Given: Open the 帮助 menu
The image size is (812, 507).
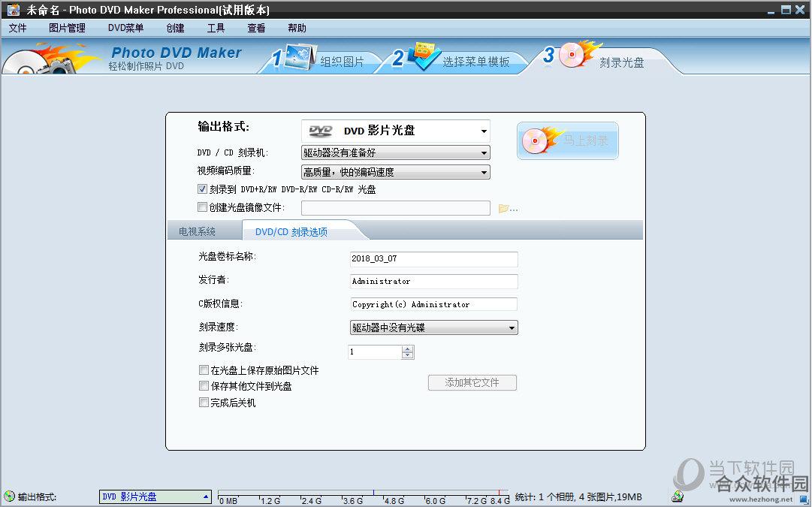Looking at the screenshot, I should click(x=297, y=28).
